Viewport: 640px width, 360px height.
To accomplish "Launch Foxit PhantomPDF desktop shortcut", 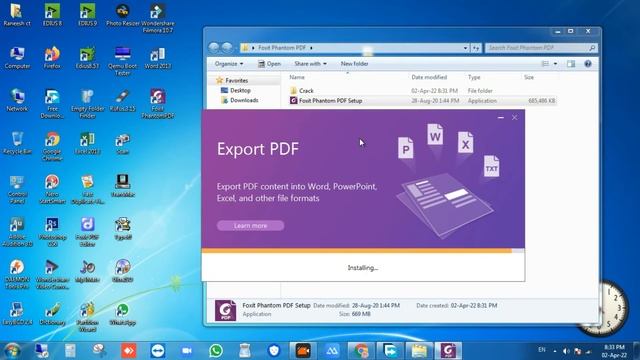I will [x=158, y=104].
